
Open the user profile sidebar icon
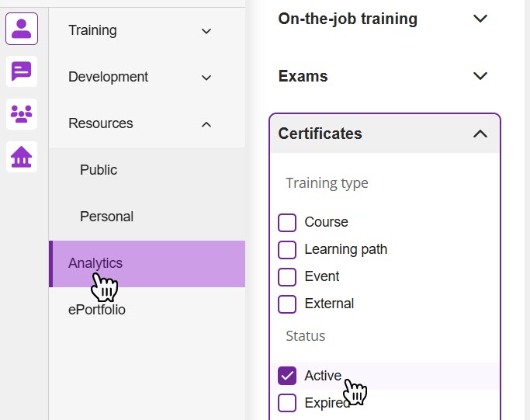click(22, 30)
